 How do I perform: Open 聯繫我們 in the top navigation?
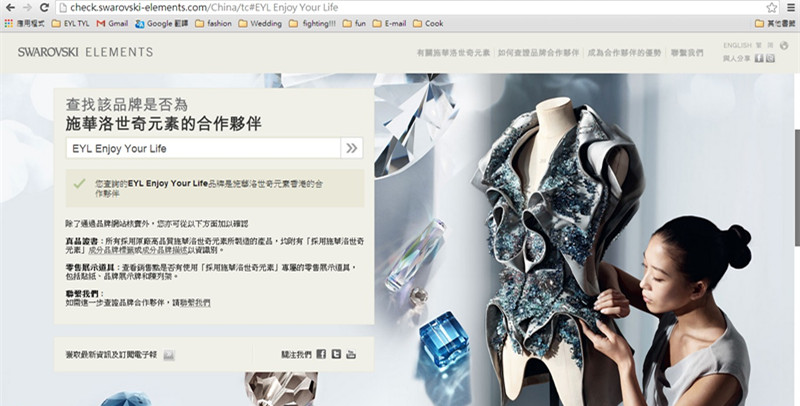click(687, 53)
